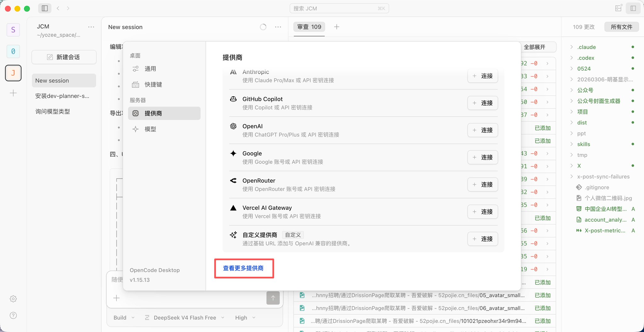Open the High effort dropdown
This screenshot has width=644, height=332.
245,318
